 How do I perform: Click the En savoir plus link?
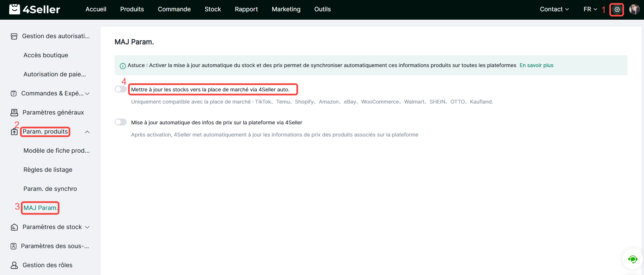click(536, 65)
